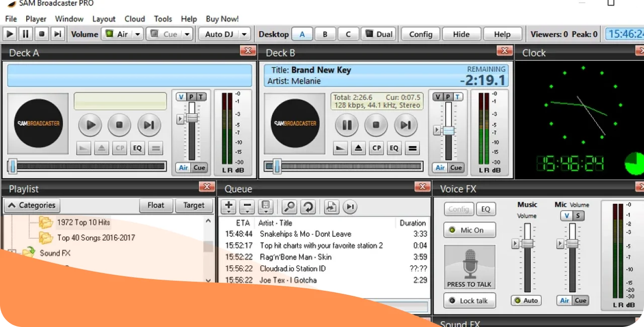Viewport: 644px width, 327px height.
Task: Skip to the next track on Deck A
Action: pyautogui.click(x=149, y=125)
